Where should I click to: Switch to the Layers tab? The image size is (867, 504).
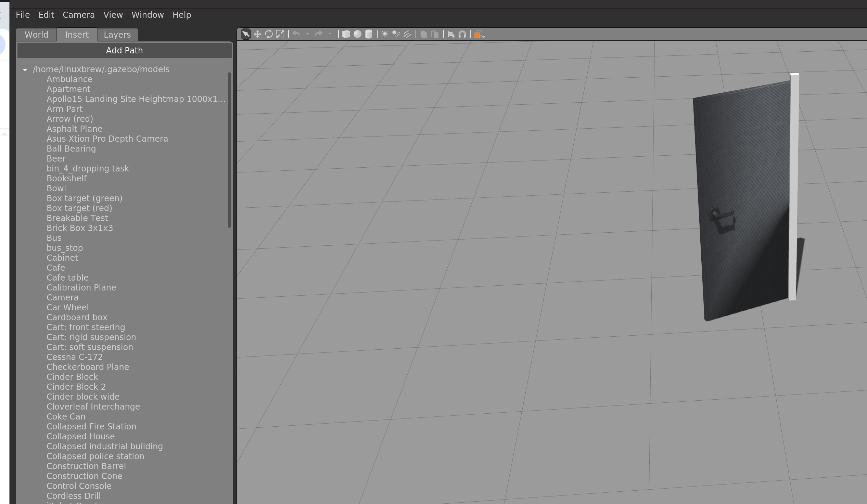(x=117, y=35)
